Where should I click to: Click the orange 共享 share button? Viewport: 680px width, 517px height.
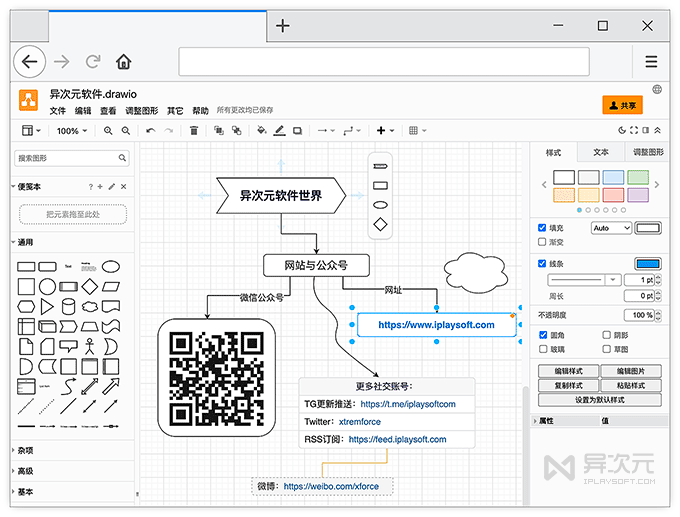click(622, 105)
